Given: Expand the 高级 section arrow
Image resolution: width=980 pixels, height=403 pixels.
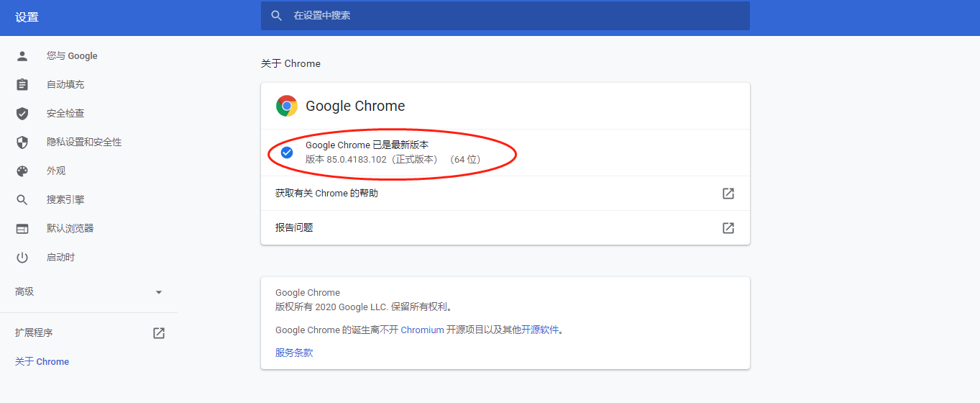Looking at the screenshot, I should pyautogui.click(x=159, y=291).
